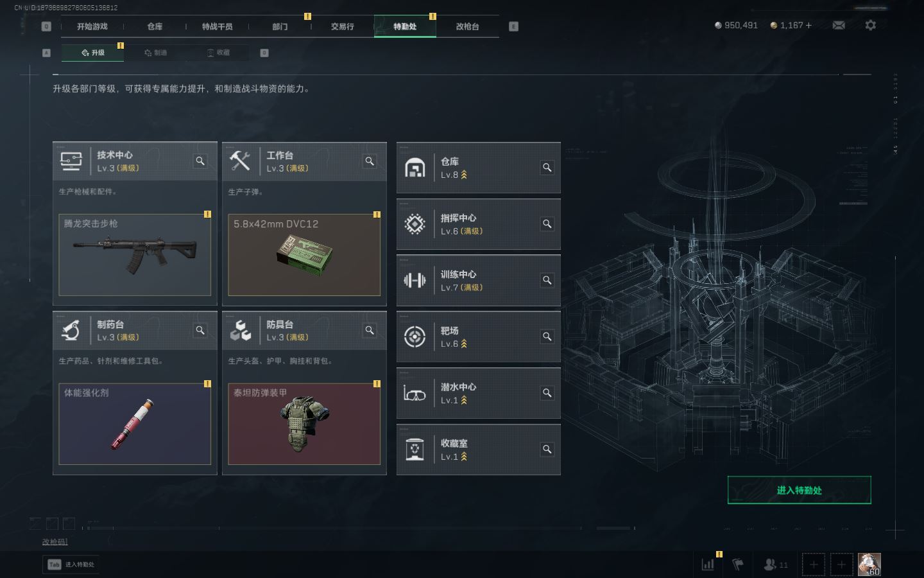
Task: Select the 收藏 sub-tab
Action: point(218,53)
